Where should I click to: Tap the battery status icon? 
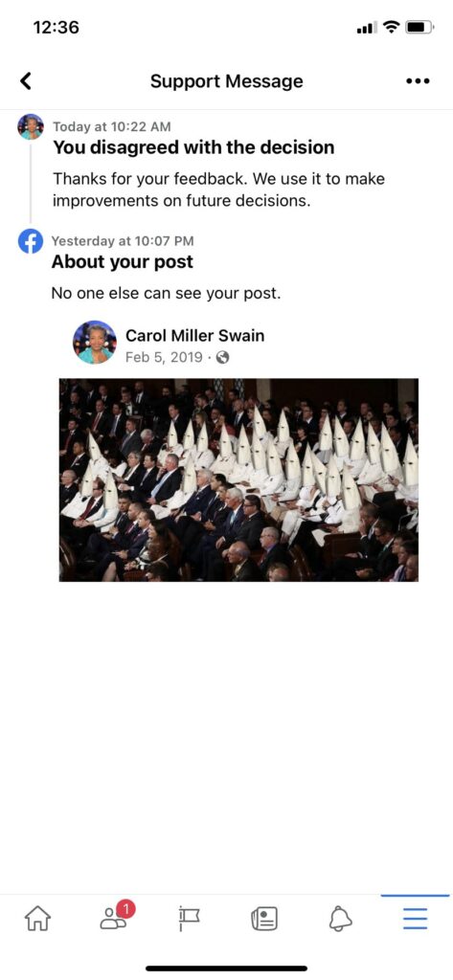419,28
